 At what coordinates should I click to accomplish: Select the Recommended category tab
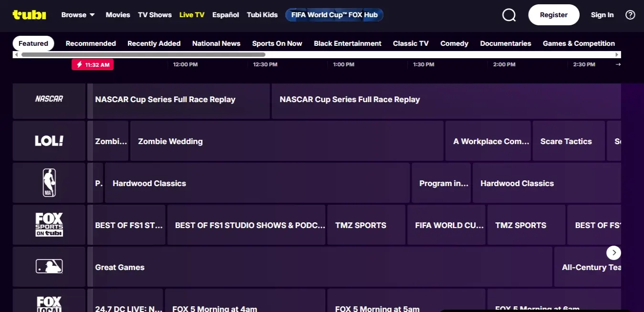coord(91,43)
